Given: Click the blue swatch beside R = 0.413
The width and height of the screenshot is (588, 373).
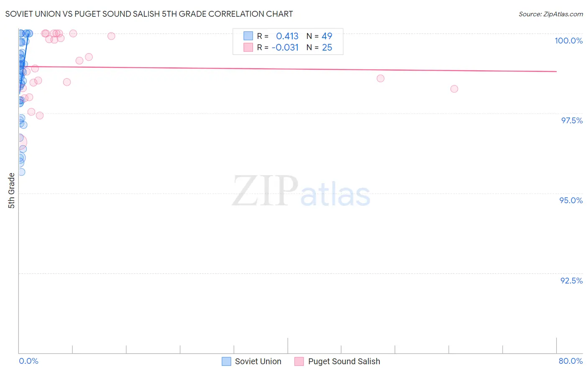Looking at the screenshot, I should (x=248, y=36).
